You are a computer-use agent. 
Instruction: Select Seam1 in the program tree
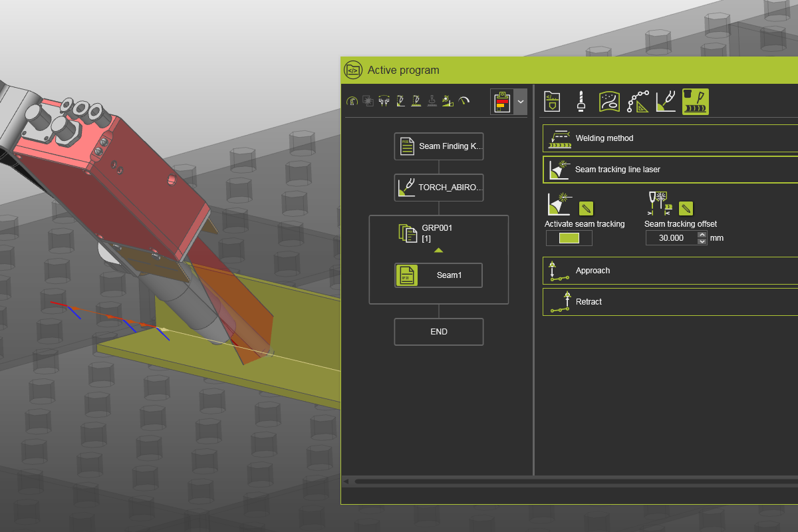[438, 275]
